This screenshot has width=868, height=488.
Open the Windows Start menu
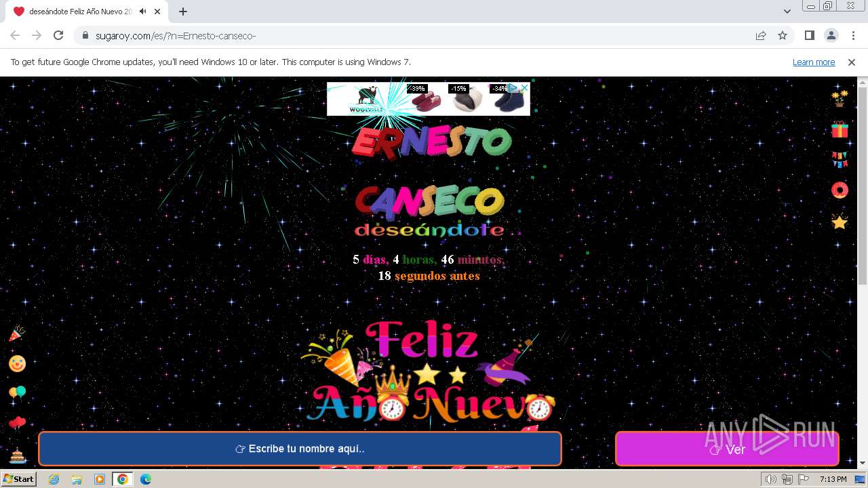(x=19, y=479)
